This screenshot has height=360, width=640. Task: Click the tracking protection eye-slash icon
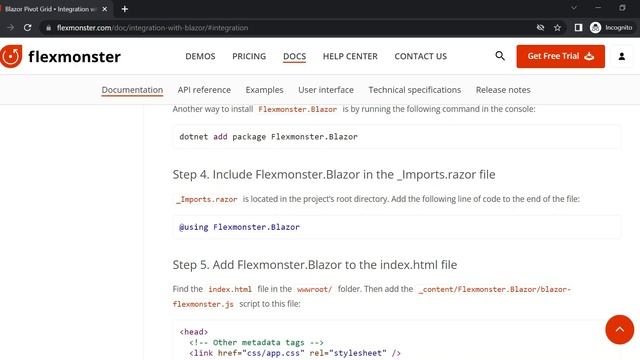click(540, 28)
